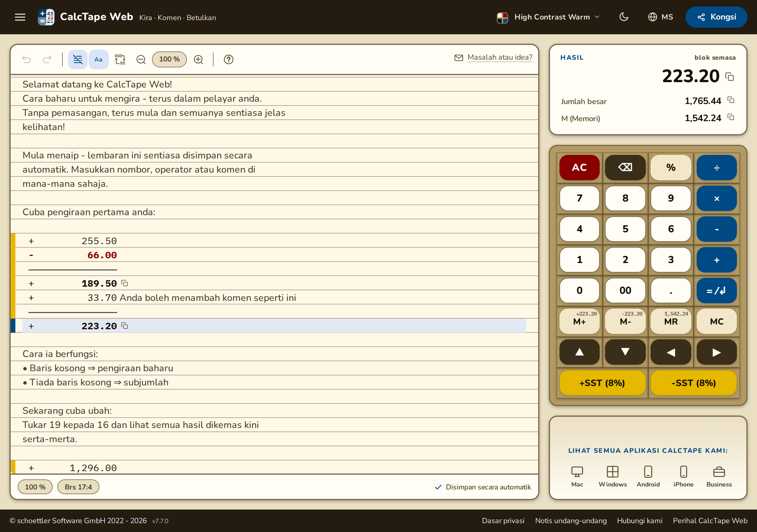Toggle dark mode with the moon icon
The image size is (757, 532).
click(623, 17)
